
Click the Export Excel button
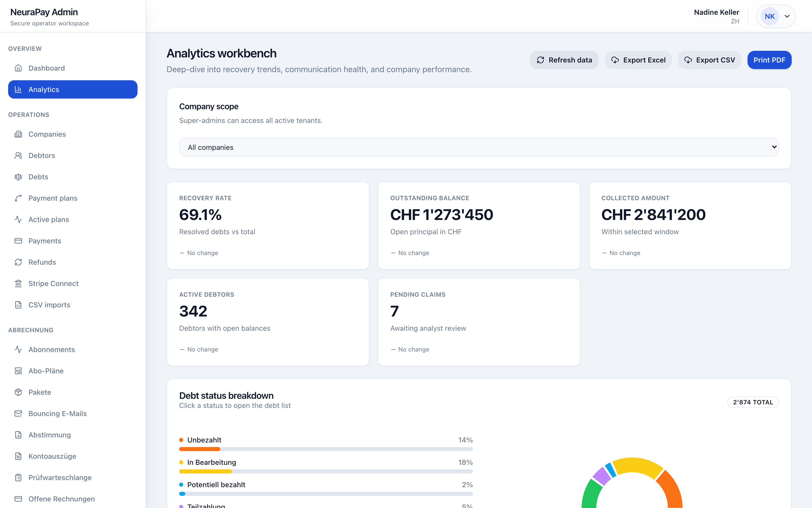638,60
